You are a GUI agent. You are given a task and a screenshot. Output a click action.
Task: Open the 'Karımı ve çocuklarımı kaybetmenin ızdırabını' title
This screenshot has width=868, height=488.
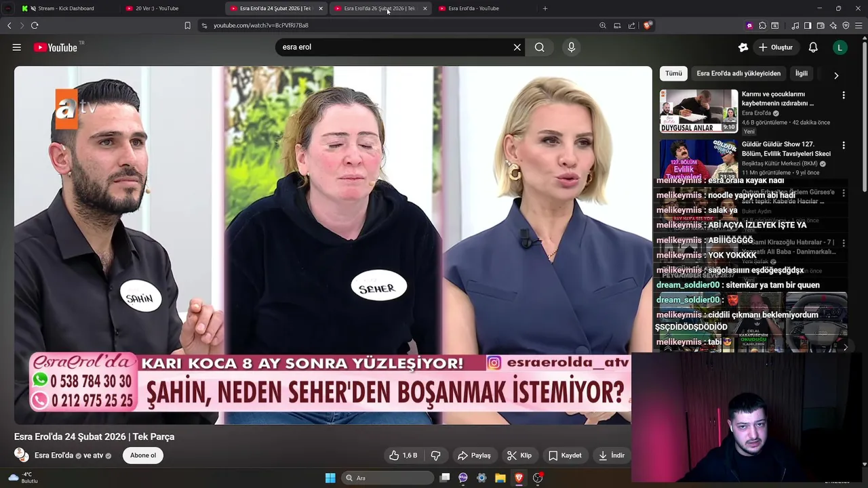coord(778,99)
